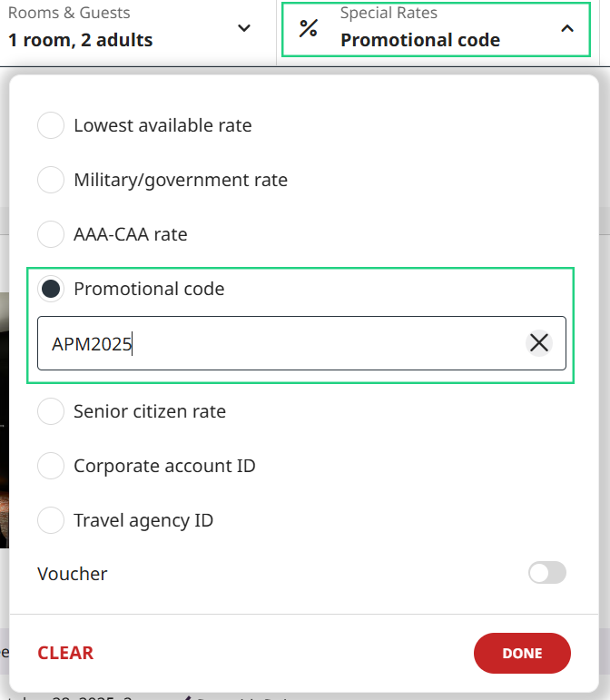Click the CLEAR link

click(x=65, y=653)
